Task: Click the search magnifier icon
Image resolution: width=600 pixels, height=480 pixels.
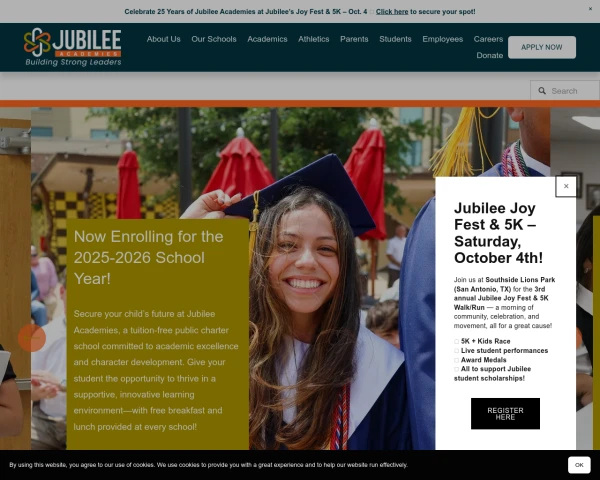Action: 542,91
